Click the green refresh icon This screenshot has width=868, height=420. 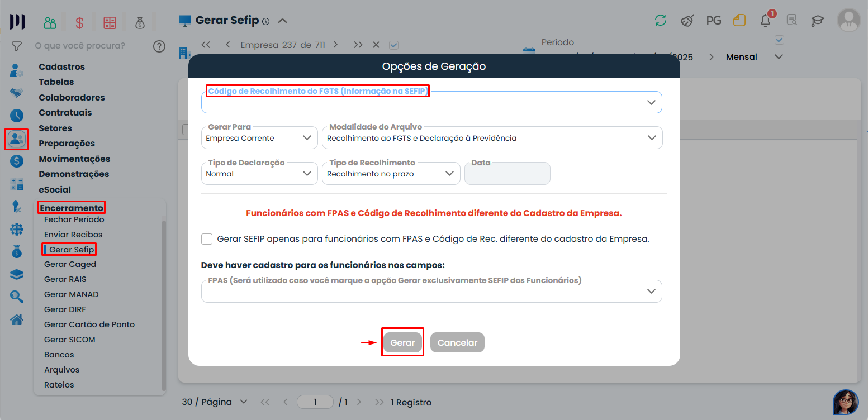pos(661,21)
